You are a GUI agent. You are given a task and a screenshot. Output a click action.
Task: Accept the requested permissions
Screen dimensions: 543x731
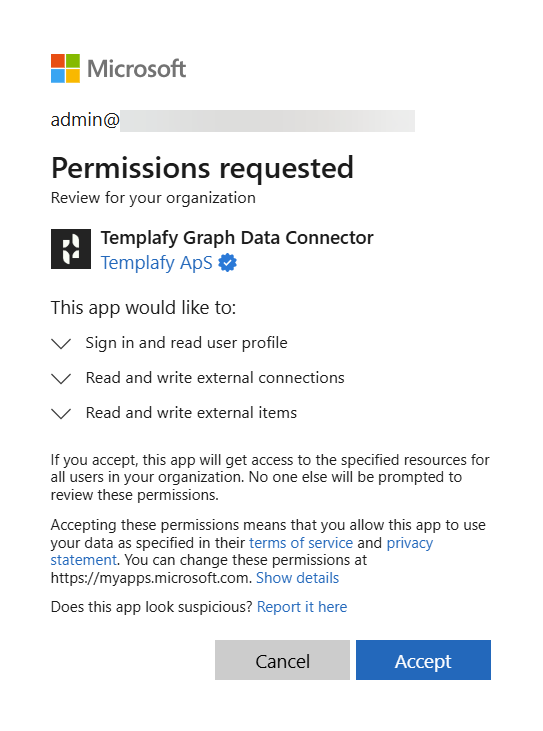(423, 660)
